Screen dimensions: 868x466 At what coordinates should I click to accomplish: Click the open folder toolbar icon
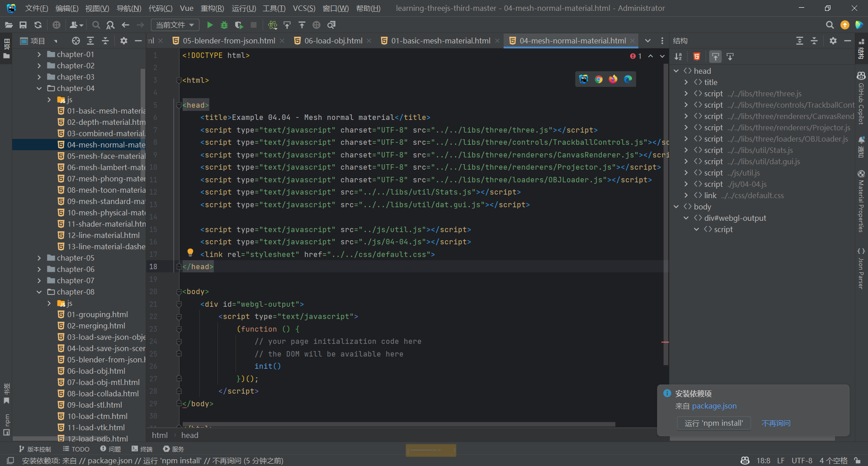tap(9, 25)
